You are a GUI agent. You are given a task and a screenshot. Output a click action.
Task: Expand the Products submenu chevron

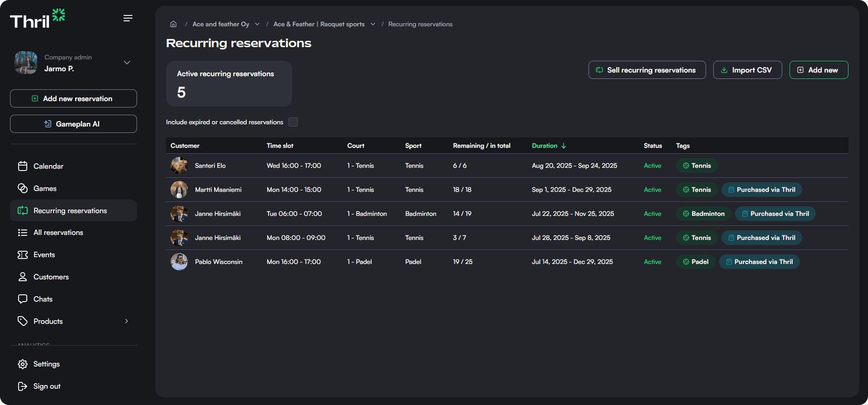pyautogui.click(x=127, y=322)
